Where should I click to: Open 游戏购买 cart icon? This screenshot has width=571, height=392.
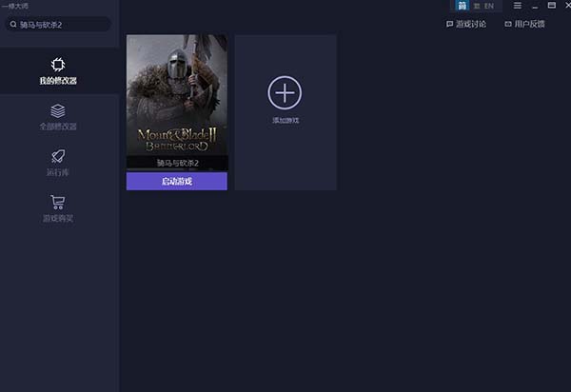[x=58, y=202]
